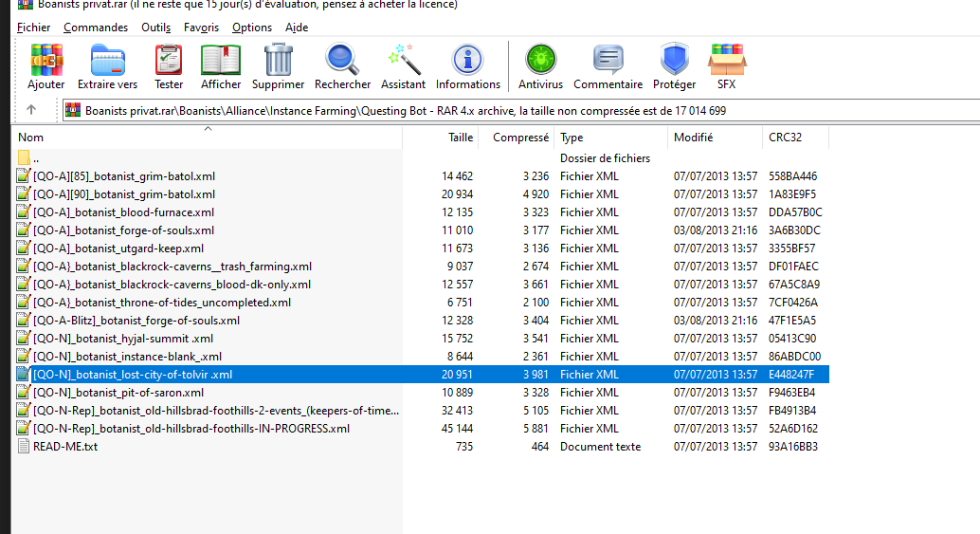Launch the Assistant wizard icon
Viewport: 980px width, 534px height.
tap(403, 60)
